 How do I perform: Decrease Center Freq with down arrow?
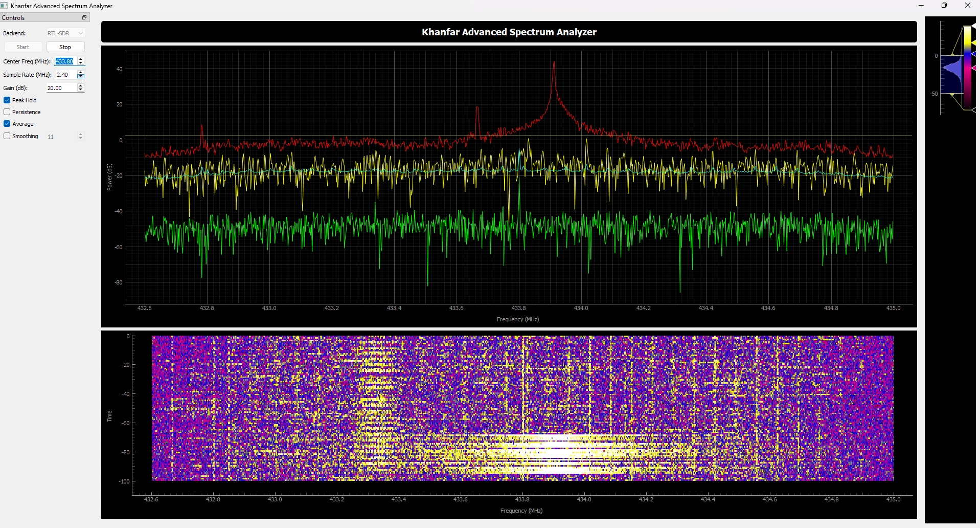coord(80,63)
